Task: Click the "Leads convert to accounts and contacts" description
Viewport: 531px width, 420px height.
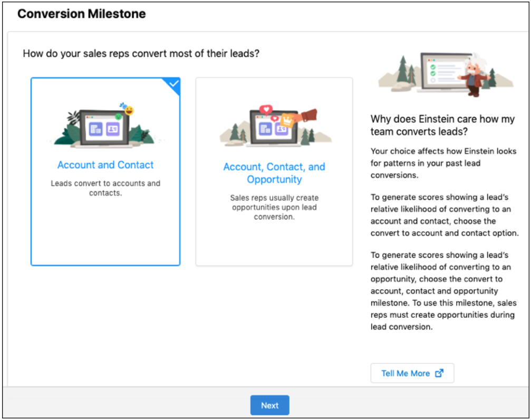Action: click(x=105, y=188)
